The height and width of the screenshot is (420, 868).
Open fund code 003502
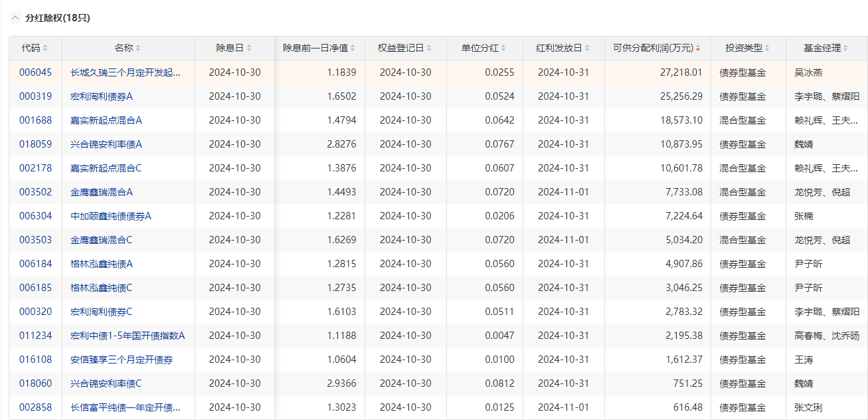[35, 192]
